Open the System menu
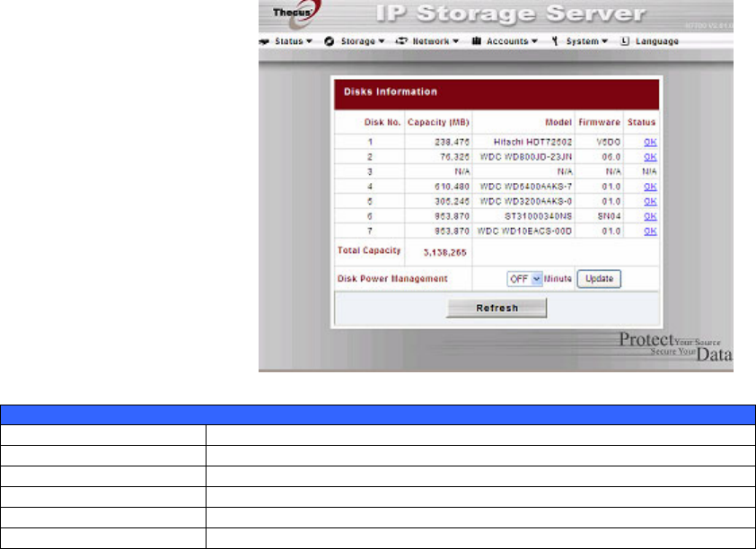 click(587, 41)
